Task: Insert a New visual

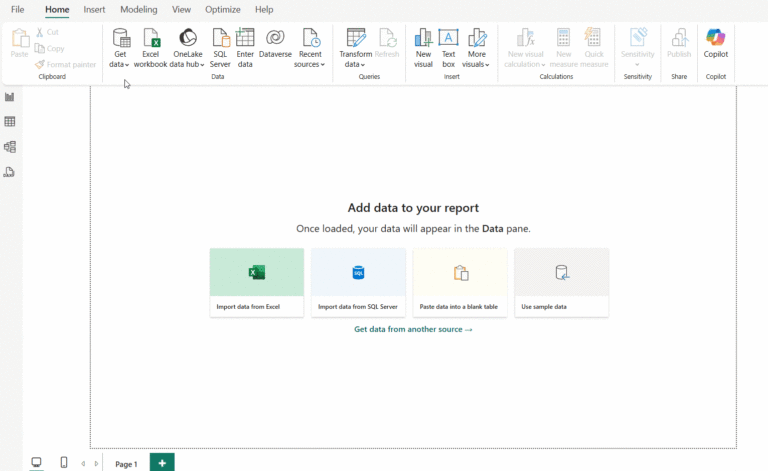Action: click(x=423, y=39)
